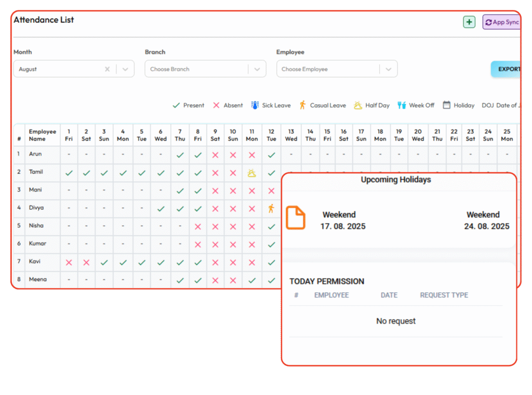Clear the August month selection
Viewport: 532px width, 395px height.
point(107,69)
